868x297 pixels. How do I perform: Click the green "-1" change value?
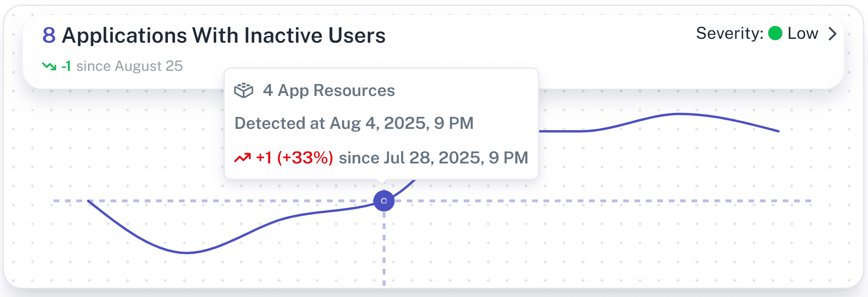point(66,66)
